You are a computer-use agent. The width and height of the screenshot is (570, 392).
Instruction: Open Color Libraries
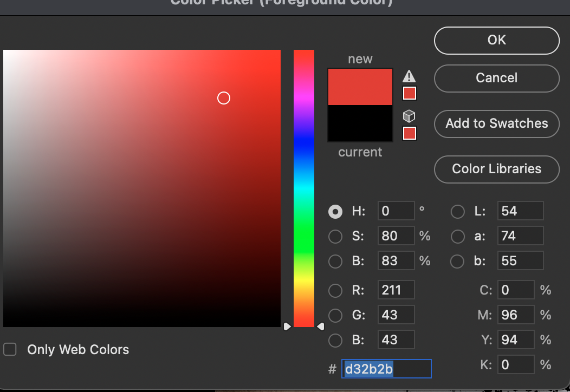[x=496, y=169]
